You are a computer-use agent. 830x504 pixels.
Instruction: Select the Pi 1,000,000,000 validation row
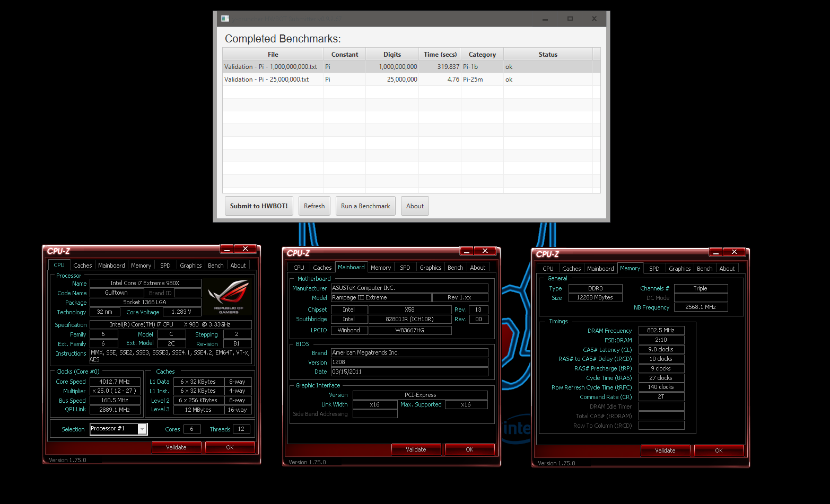(412, 67)
